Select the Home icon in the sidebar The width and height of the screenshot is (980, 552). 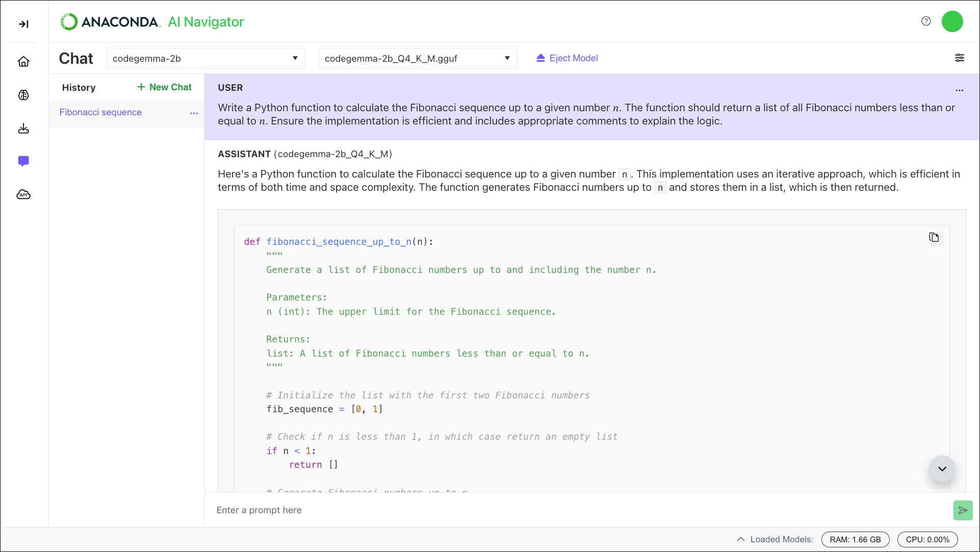click(x=23, y=61)
